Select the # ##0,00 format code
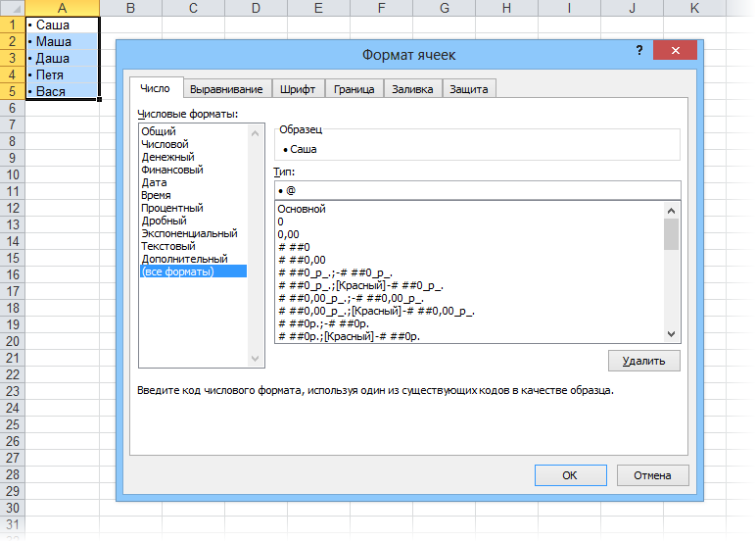 pos(469,260)
